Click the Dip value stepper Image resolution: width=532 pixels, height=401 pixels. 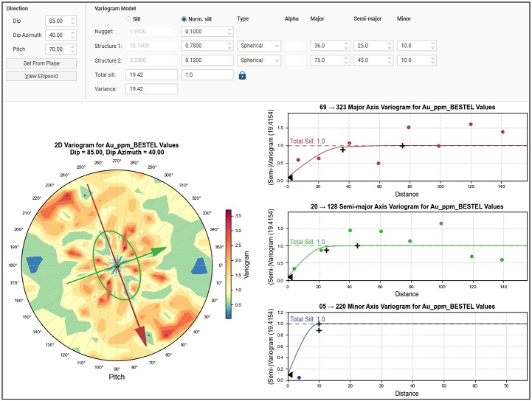pyautogui.click(x=72, y=21)
